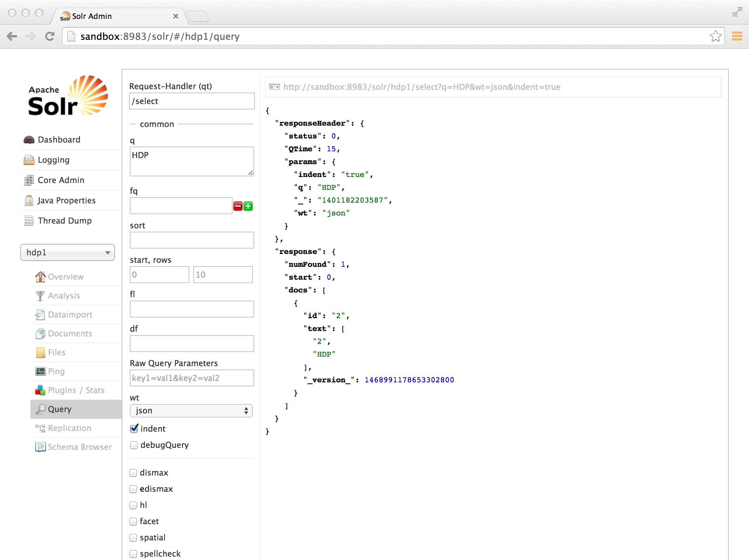The width and height of the screenshot is (749, 560).
Task: Enable the facet checkbox
Action: (134, 521)
